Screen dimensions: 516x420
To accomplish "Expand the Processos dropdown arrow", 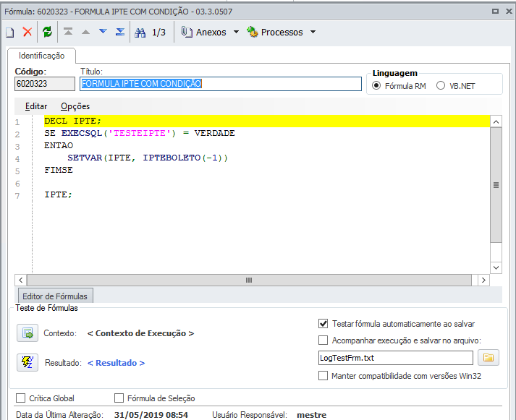I will (x=313, y=32).
